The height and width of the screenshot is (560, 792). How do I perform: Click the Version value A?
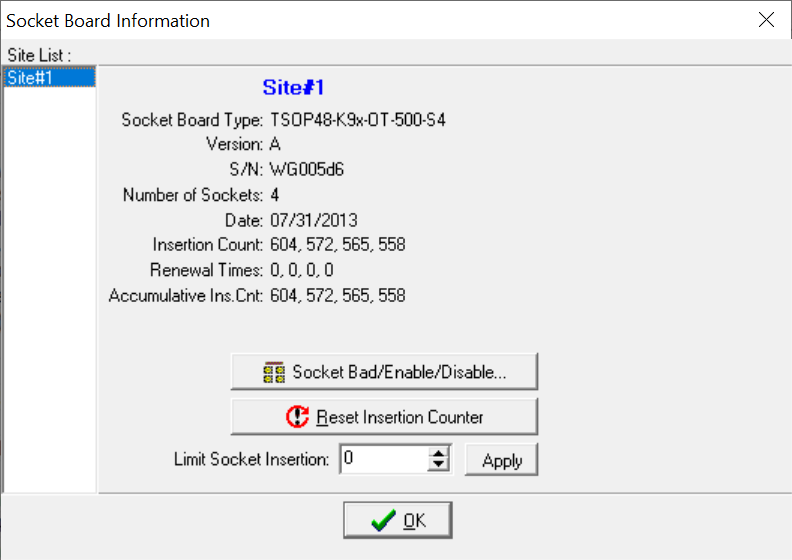(x=275, y=144)
